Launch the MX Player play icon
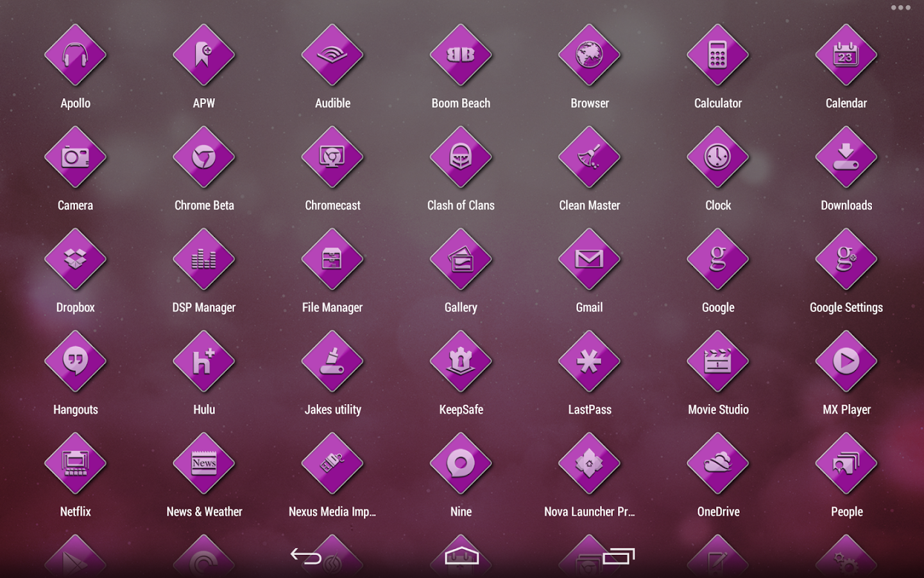Image resolution: width=924 pixels, height=578 pixels. [846, 362]
